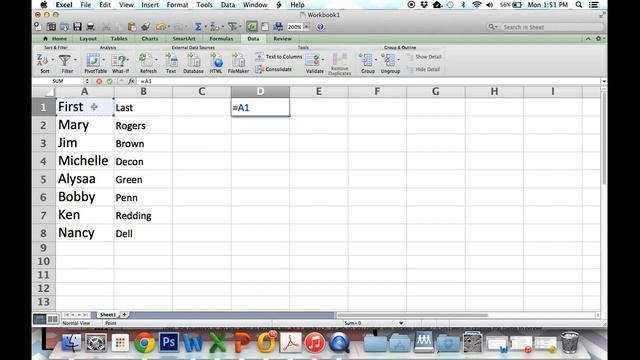
Task: Open the ribbon Filter dropdown arrow
Action: 75,60
